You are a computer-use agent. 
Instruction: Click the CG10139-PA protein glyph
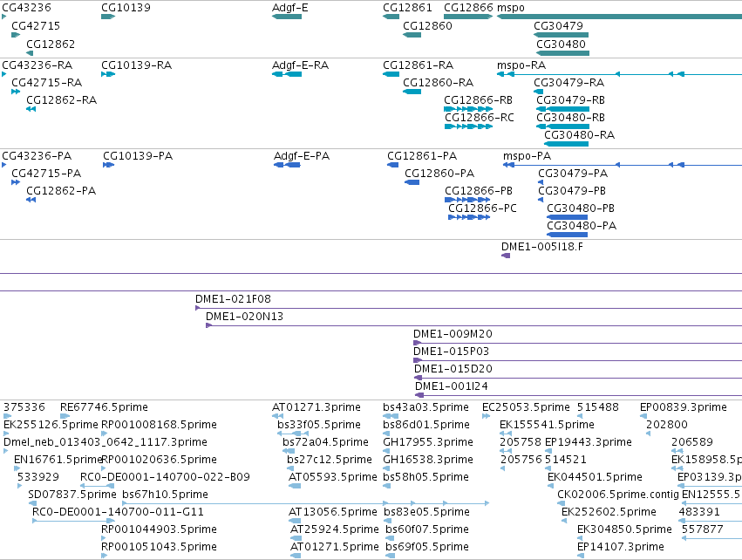(x=109, y=165)
